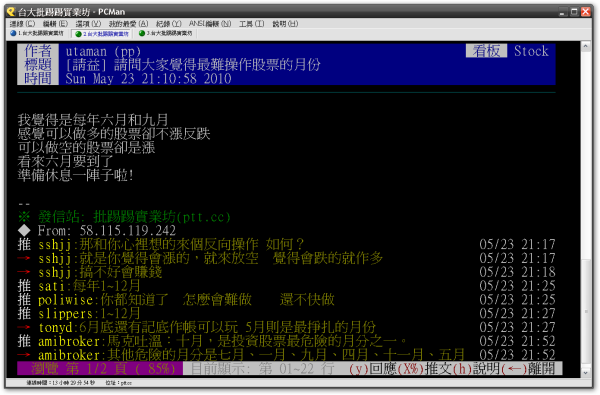Click the connection time readout in status bar
Image resolution: width=600 pixels, height=395 pixels.
click(x=60, y=383)
